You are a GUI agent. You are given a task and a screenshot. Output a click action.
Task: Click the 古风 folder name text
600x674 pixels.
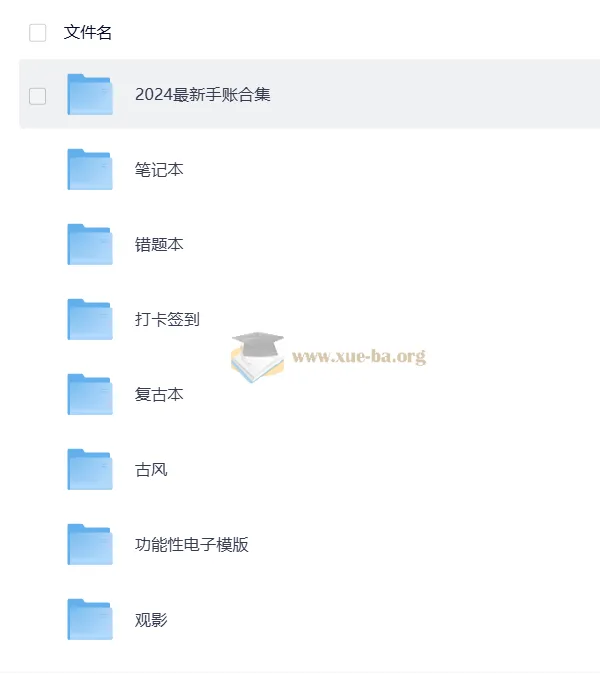click(151, 469)
